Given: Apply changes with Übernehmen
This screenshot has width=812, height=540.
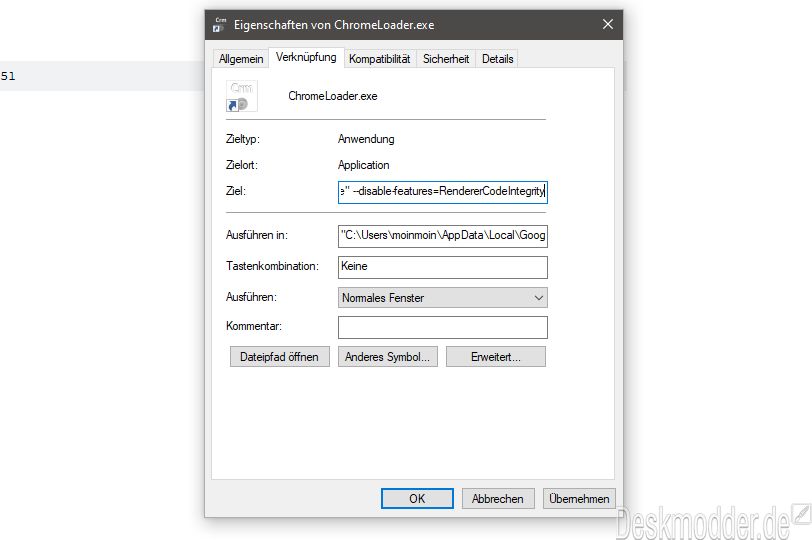Looking at the screenshot, I should pyautogui.click(x=579, y=499).
